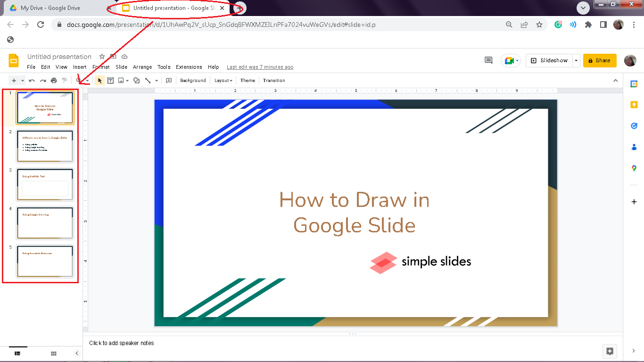
Task: Click the Transition button
Action: click(274, 81)
